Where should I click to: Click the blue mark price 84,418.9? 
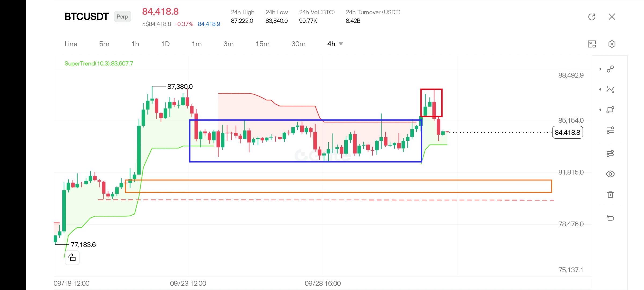tap(209, 24)
